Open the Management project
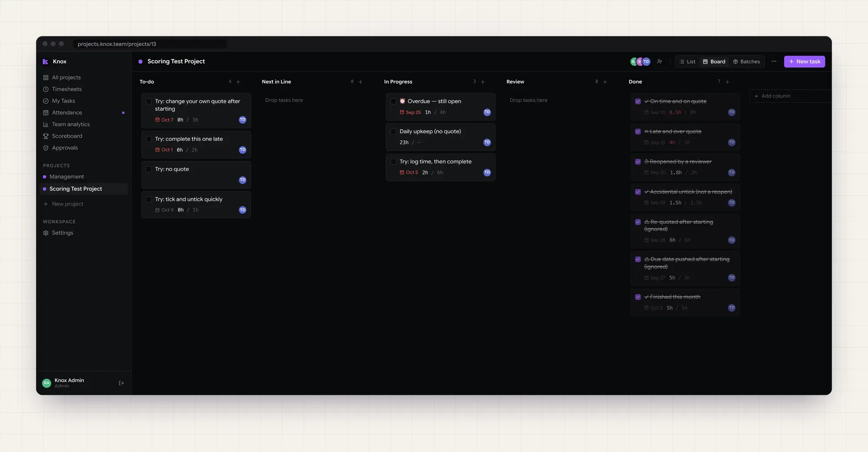 pos(84,177)
